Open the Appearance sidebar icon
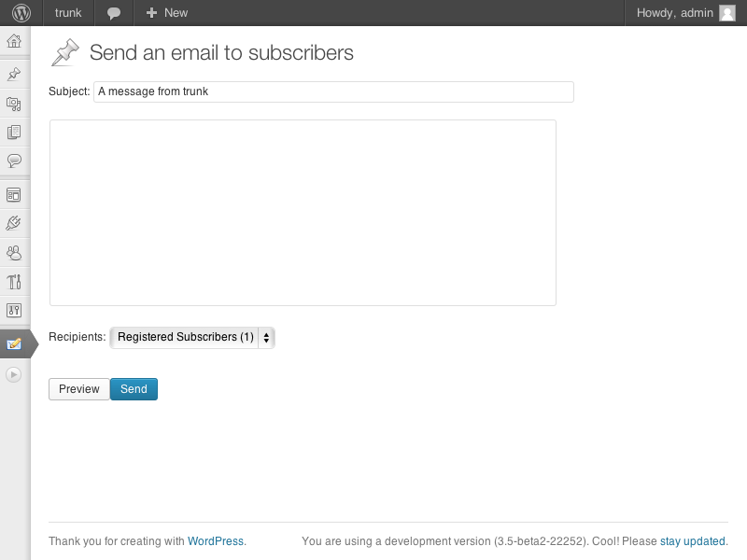The image size is (747, 560). coord(14,195)
